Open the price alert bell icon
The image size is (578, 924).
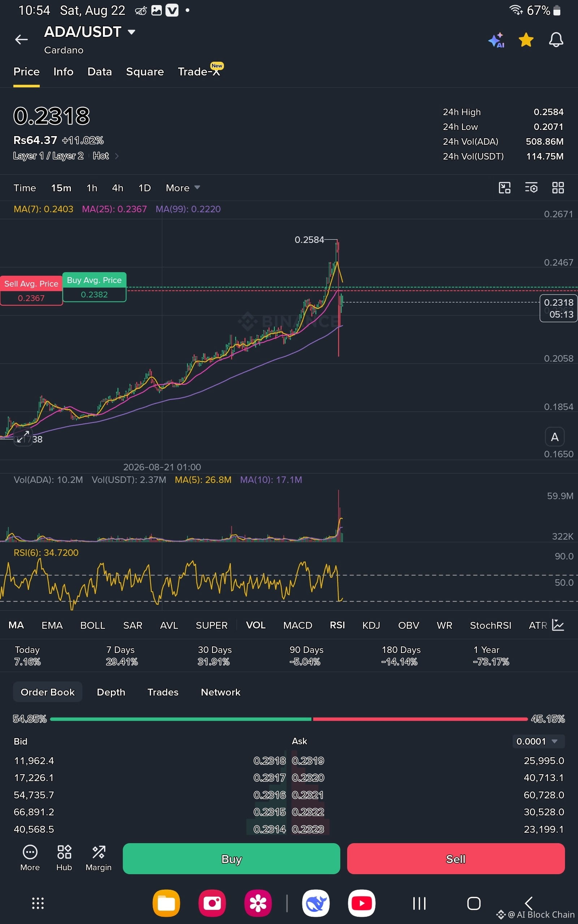[x=556, y=40]
